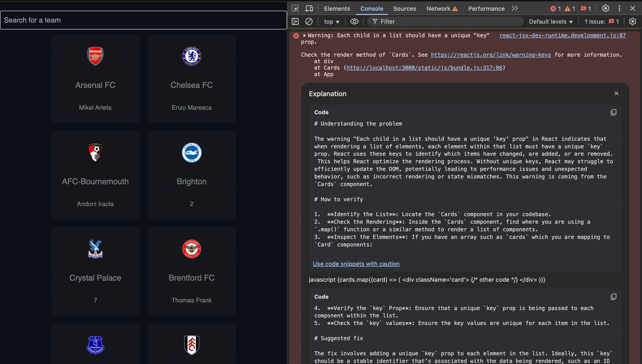The height and width of the screenshot is (364, 642).
Task: Click the Arsenal FC team name
Action: pyautogui.click(x=95, y=85)
